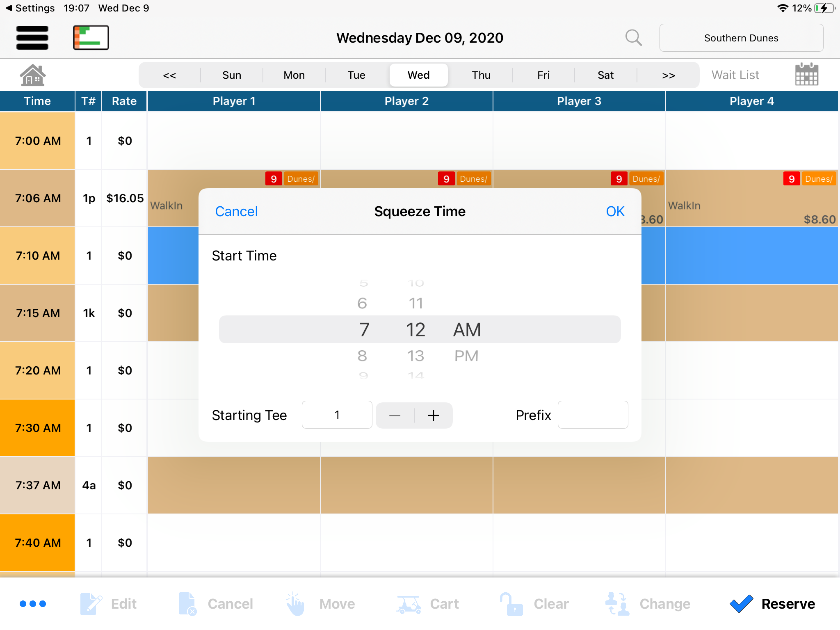Click the Prefix input field
The width and height of the screenshot is (840, 630).
[593, 415]
